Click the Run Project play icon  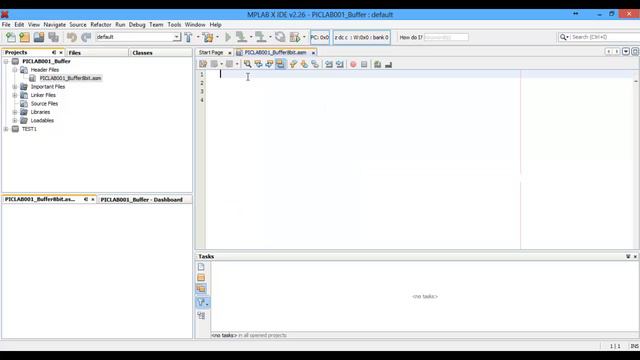tap(228, 37)
